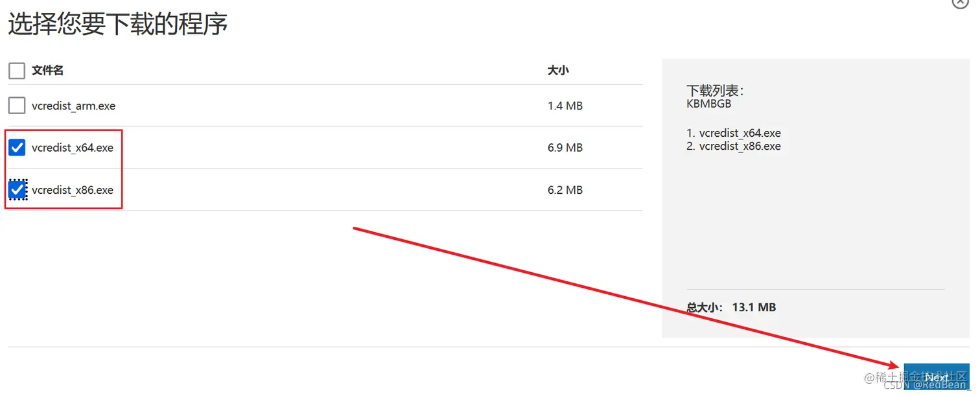Click the 6.2 MB size value
This screenshot has height=396, width=980.
[x=565, y=190]
